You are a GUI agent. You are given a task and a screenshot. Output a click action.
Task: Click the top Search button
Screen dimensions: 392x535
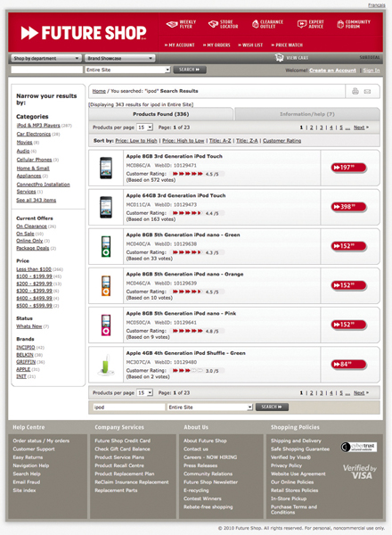tap(190, 70)
